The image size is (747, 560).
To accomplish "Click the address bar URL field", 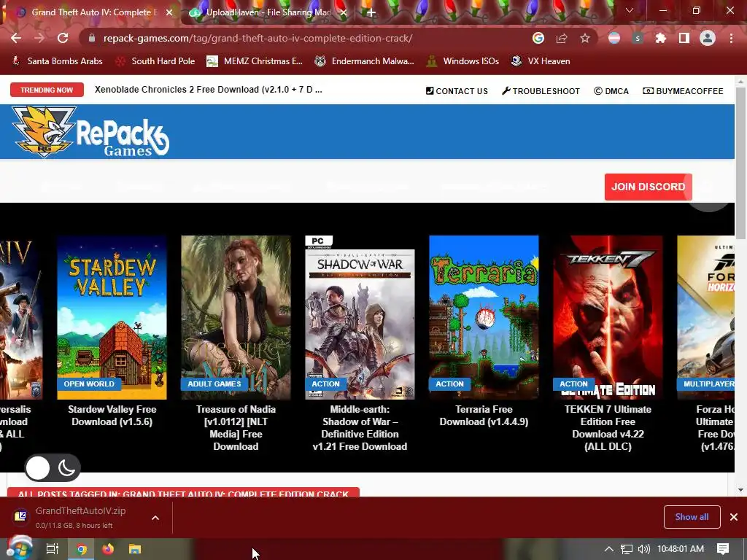I will (305, 38).
